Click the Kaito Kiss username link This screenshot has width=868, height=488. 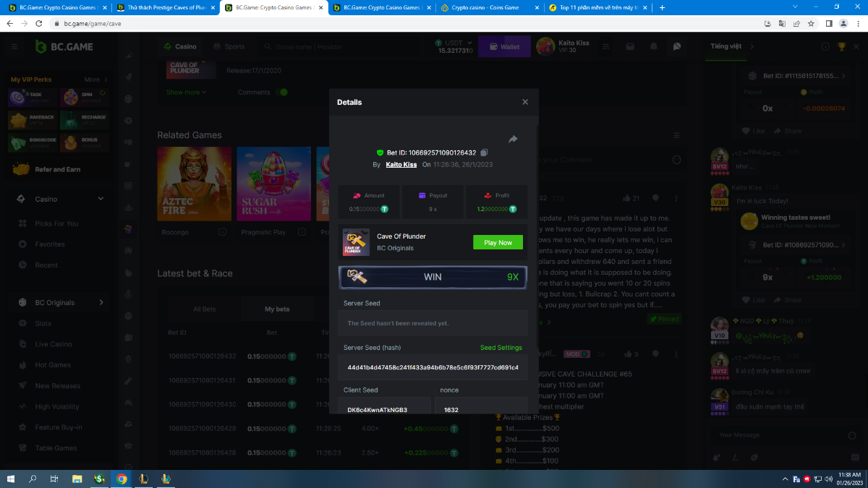pyautogui.click(x=401, y=165)
